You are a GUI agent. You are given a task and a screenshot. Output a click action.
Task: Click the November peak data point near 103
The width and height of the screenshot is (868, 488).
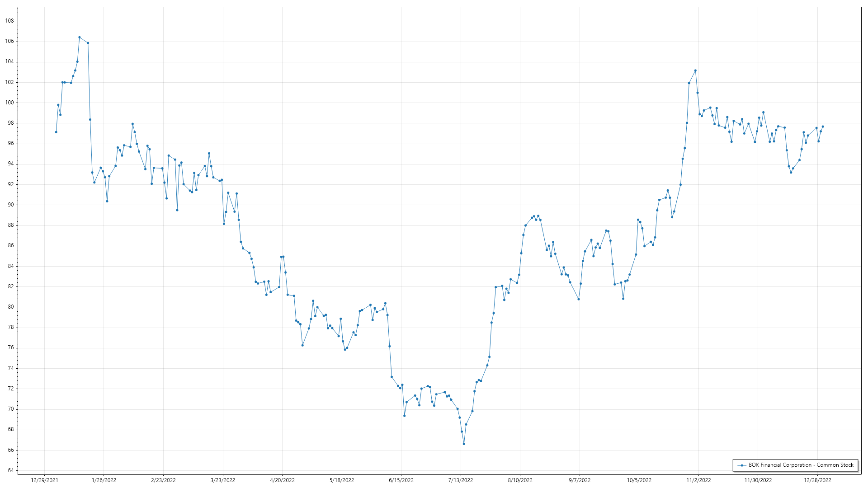(695, 70)
